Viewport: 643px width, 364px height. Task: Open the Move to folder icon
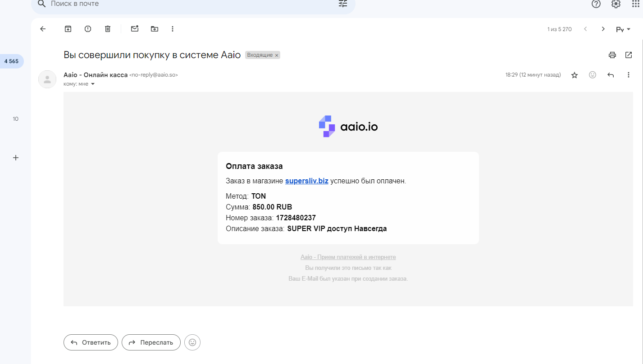(155, 29)
